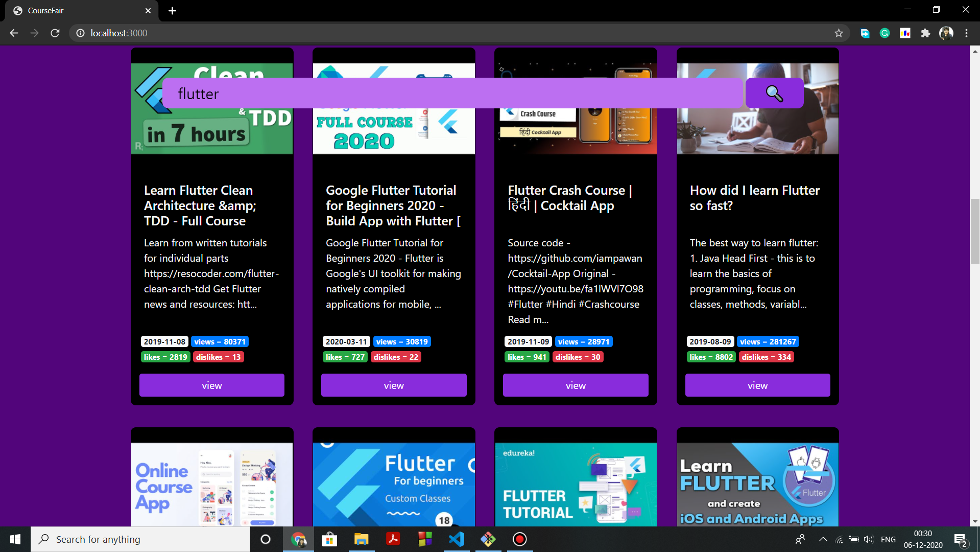Click the scrollbar down arrow

point(975,522)
